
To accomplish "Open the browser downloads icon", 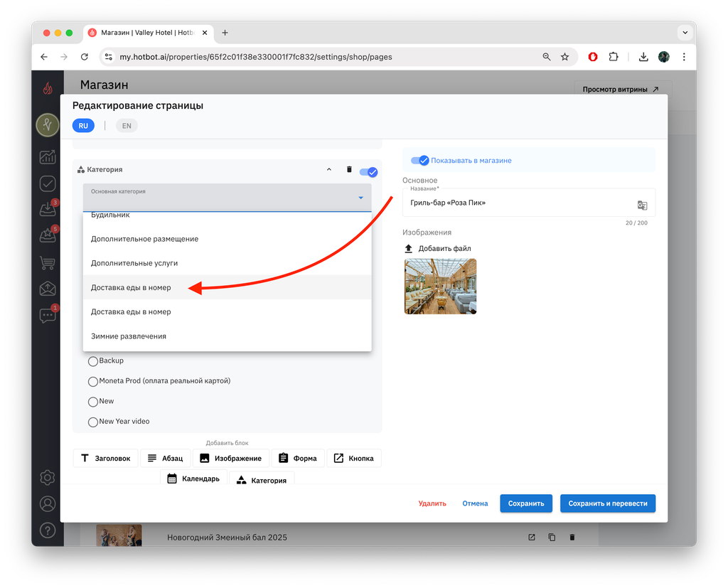I will [x=643, y=57].
